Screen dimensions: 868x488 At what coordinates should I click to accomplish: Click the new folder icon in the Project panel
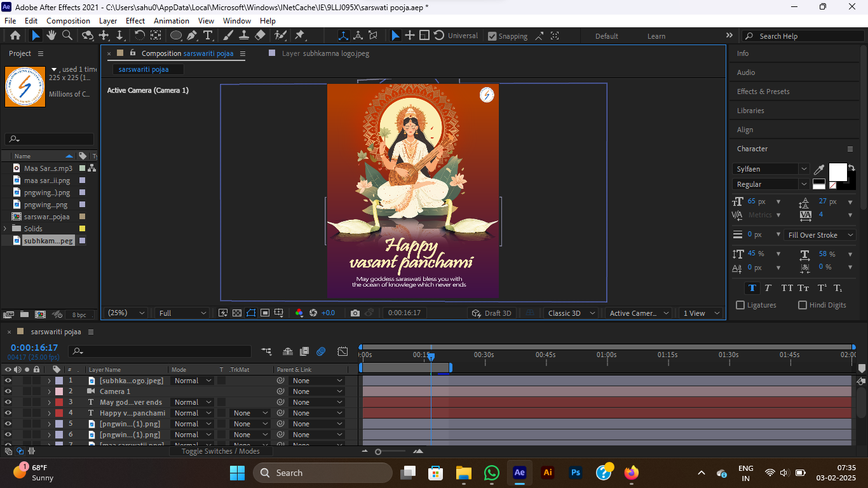point(24,315)
